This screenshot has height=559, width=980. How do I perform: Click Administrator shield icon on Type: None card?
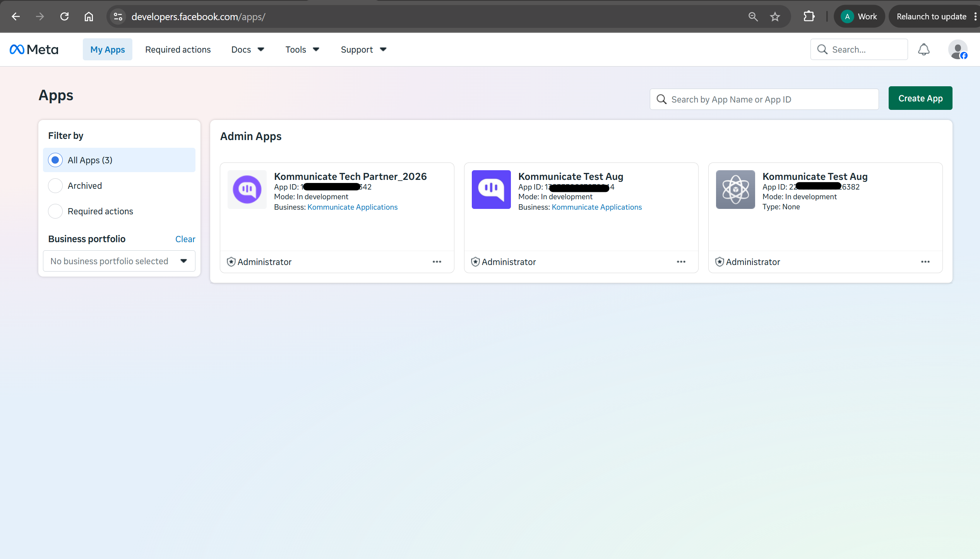pos(720,262)
